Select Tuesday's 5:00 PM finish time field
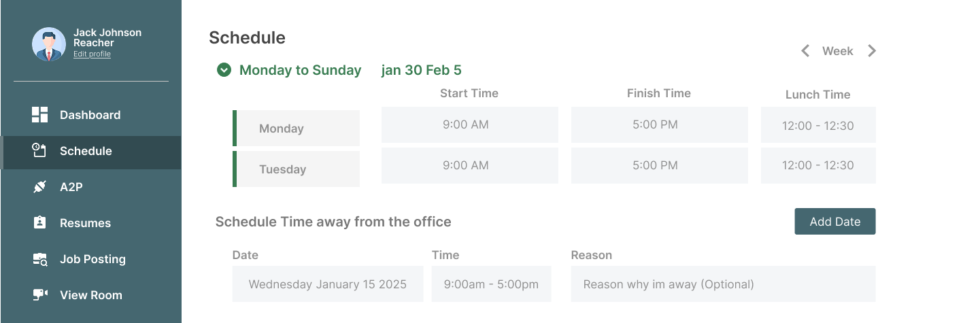 (659, 166)
